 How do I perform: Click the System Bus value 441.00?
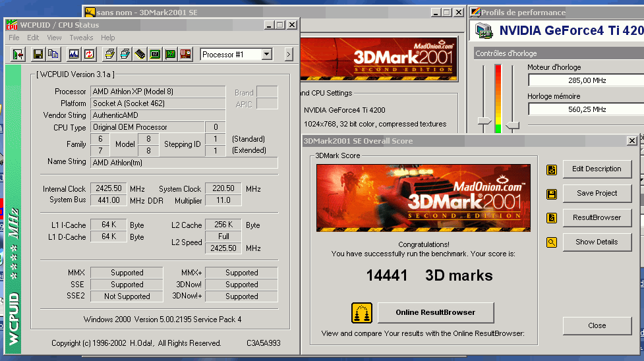pyautogui.click(x=108, y=200)
